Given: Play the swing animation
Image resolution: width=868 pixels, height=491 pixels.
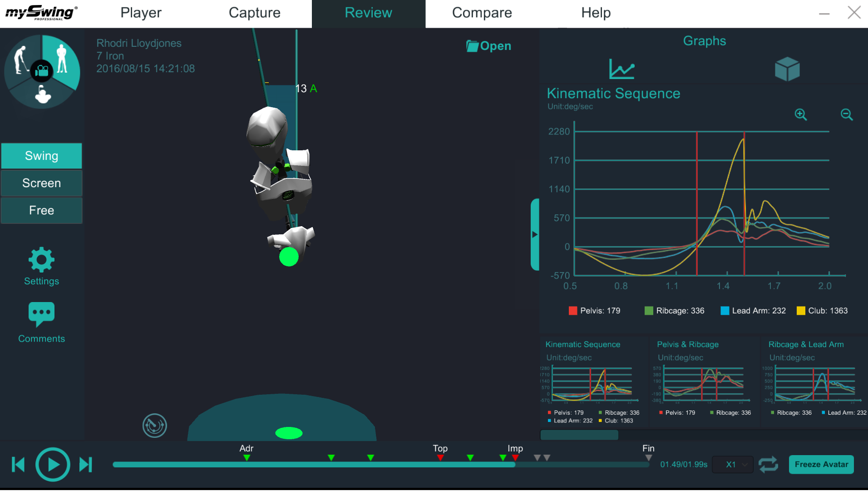Looking at the screenshot, I should click(53, 465).
